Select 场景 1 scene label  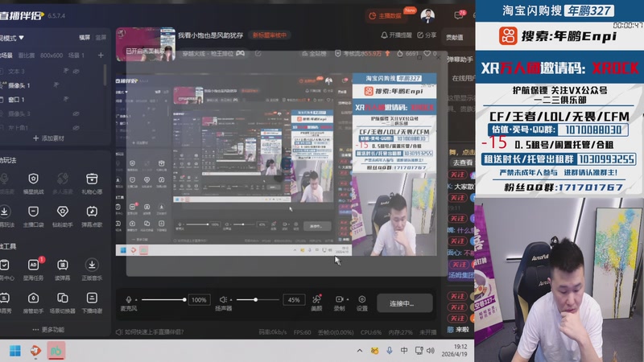[x=76, y=55]
